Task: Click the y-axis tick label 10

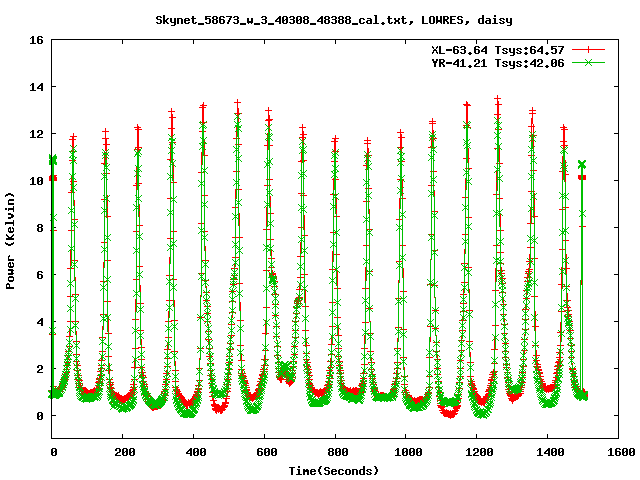Action: pyautogui.click(x=36, y=181)
